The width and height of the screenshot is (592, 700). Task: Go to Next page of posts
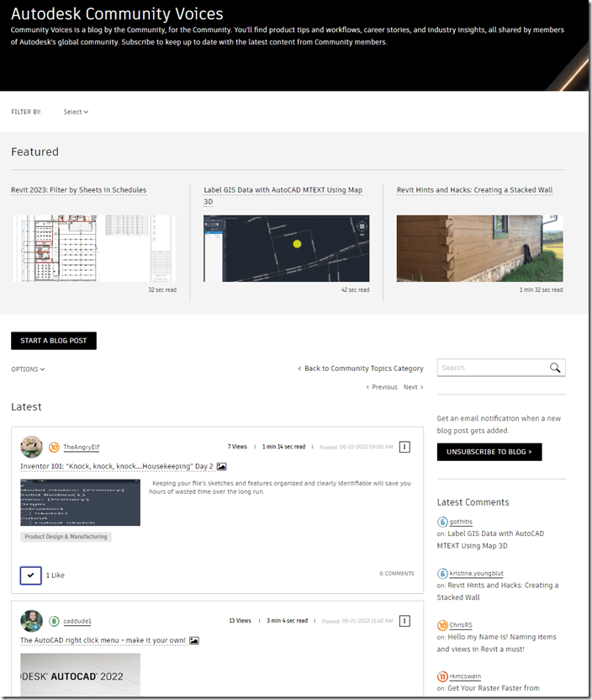pos(413,387)
